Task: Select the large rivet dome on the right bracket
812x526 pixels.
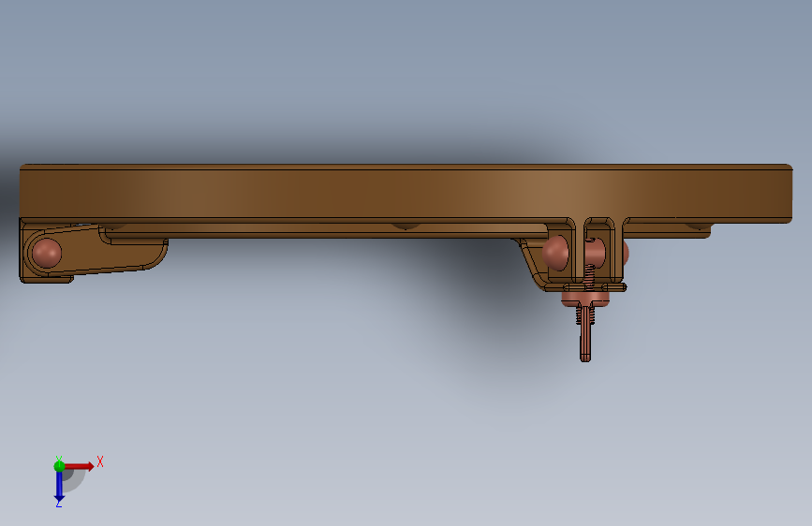Action: (x=555, y=253)
